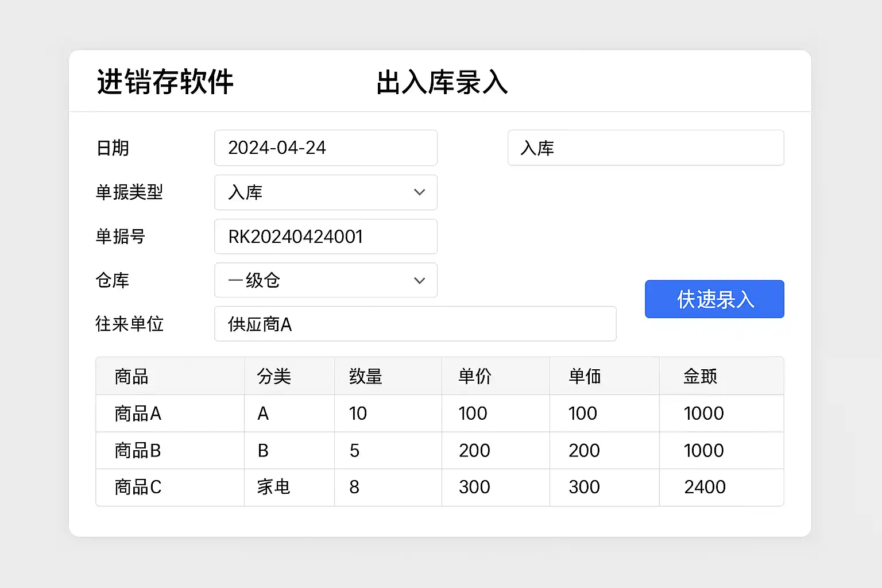Image resolution: width=882 pixels, height=588 pixels.
Task: Click the 商品C name cell
Action: click(x=138, y=488)
